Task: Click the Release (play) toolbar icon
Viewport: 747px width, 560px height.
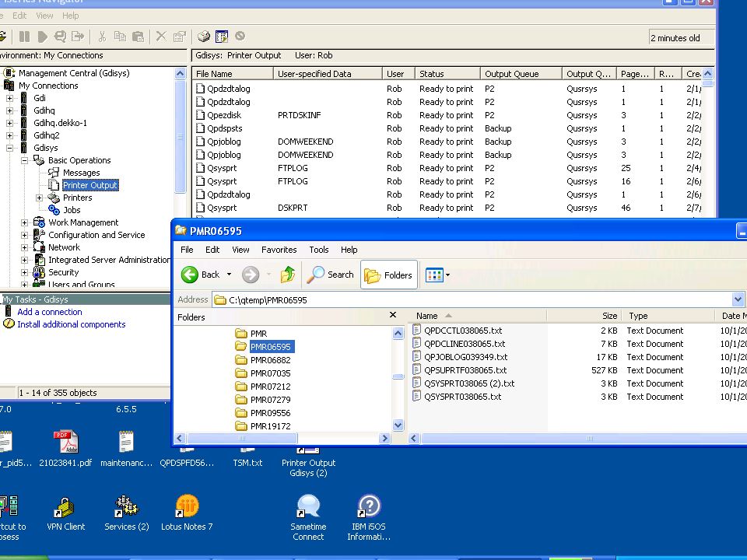Action: pos(42,37)
